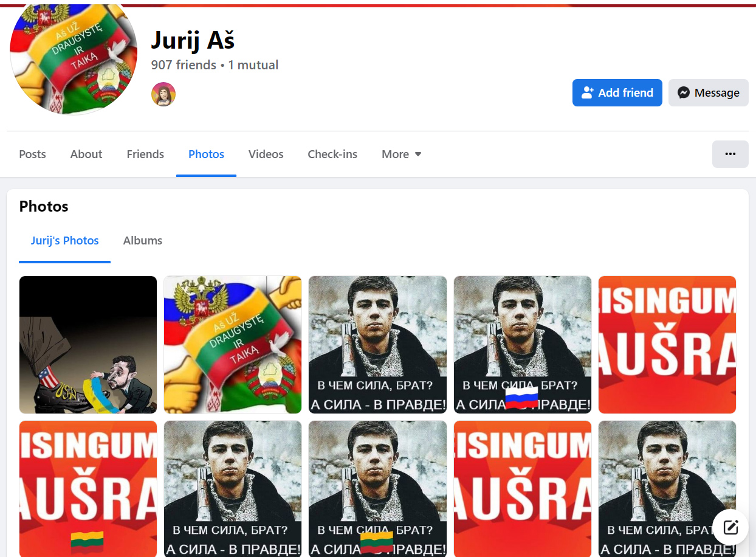This screenshot has height=557, width=756.
Task: Open meme photo with Lithuanian flag overlay
Action: (x=377, y=489)
